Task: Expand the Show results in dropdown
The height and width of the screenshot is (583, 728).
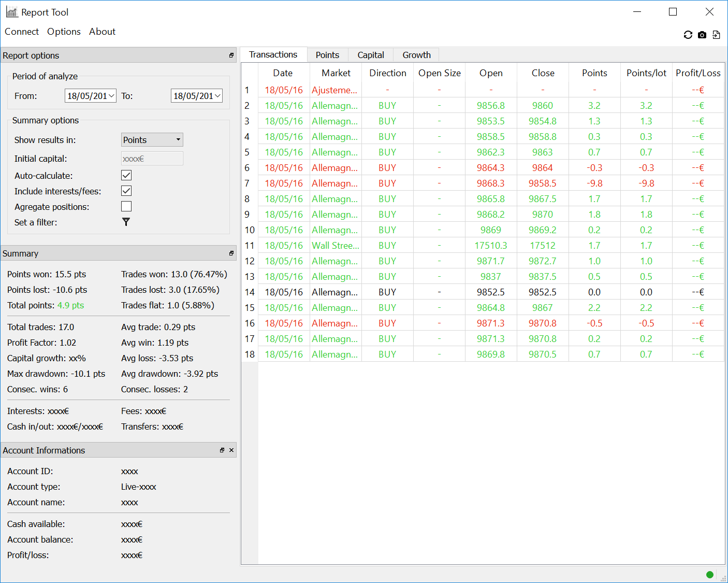Action: pos(152,140)
